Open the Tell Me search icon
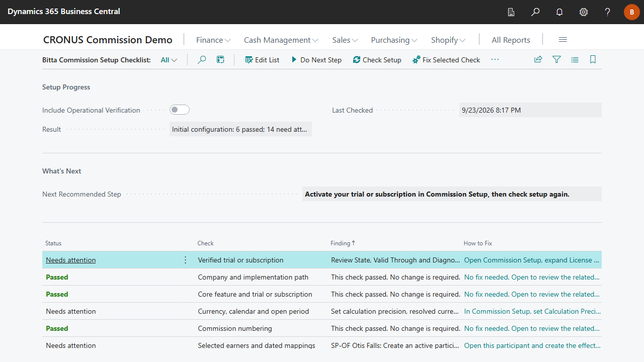 pyautogui.click(x=535, y=12)
